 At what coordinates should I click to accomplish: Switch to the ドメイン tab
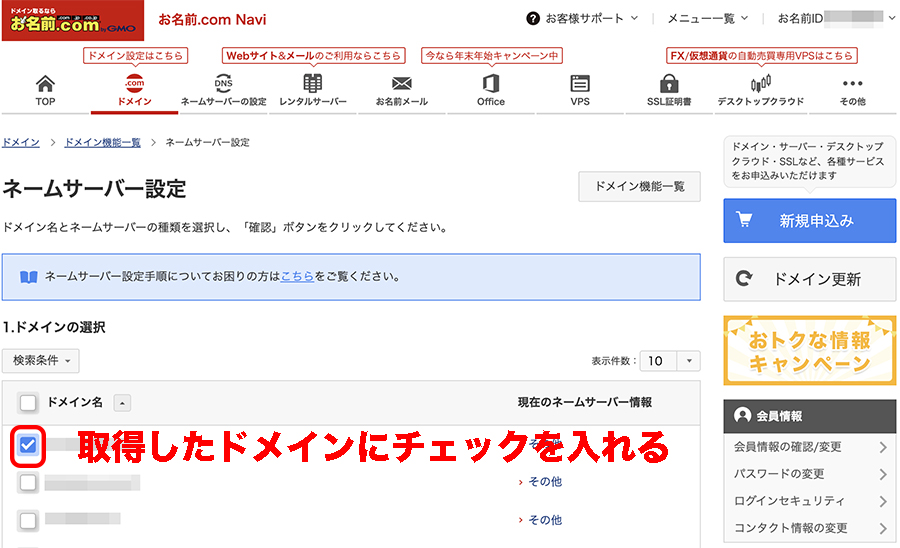[134, 90]
